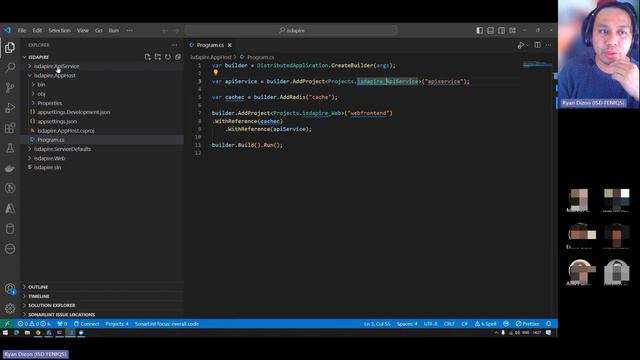Open the Testing flask view

click(10, 148)
